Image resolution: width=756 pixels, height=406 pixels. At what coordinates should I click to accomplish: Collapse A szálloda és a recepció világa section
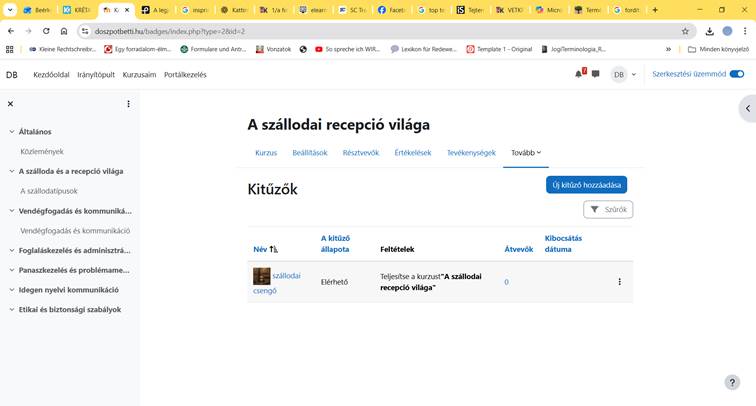12,171
